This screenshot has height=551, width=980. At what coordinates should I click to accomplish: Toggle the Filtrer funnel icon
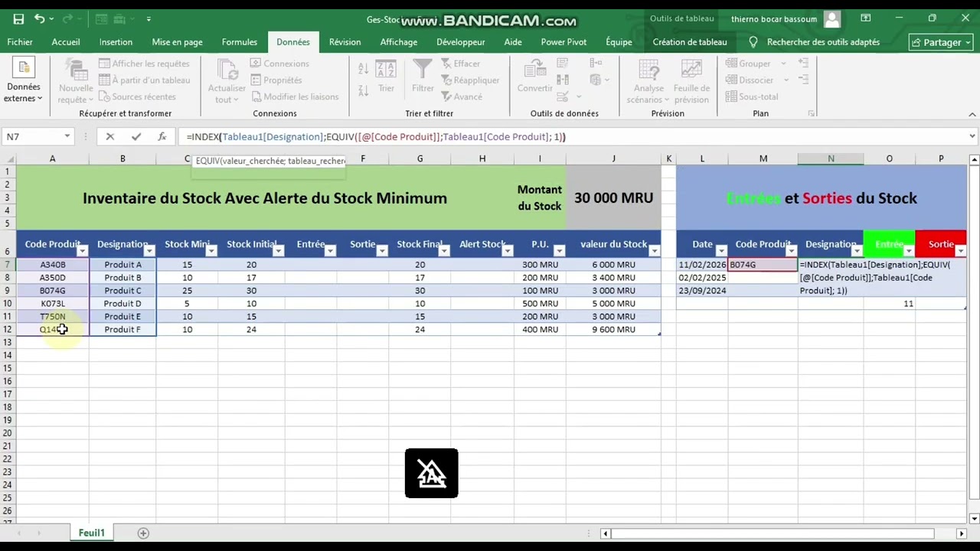tap(423, 77)
